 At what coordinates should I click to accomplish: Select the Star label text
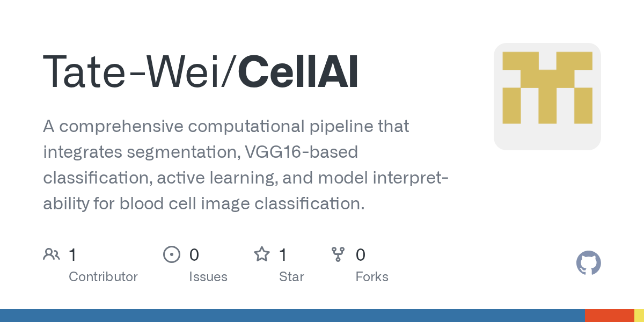pos(291,277)
